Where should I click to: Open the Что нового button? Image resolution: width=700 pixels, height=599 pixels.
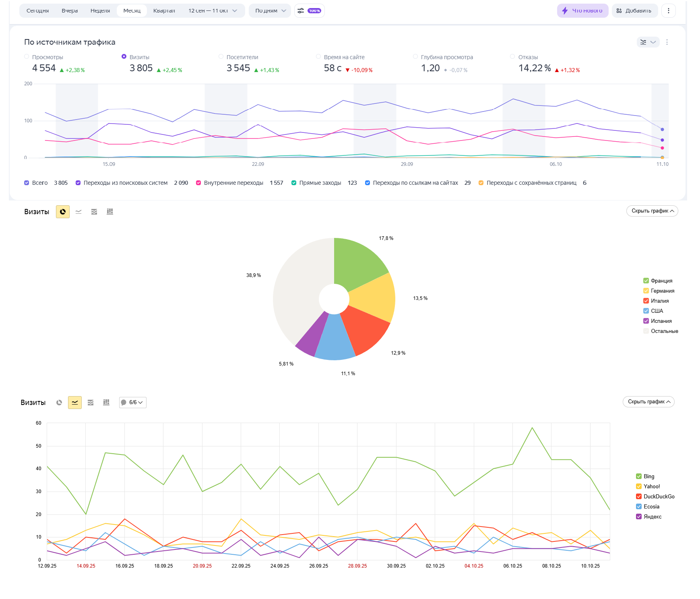(582, 11)
